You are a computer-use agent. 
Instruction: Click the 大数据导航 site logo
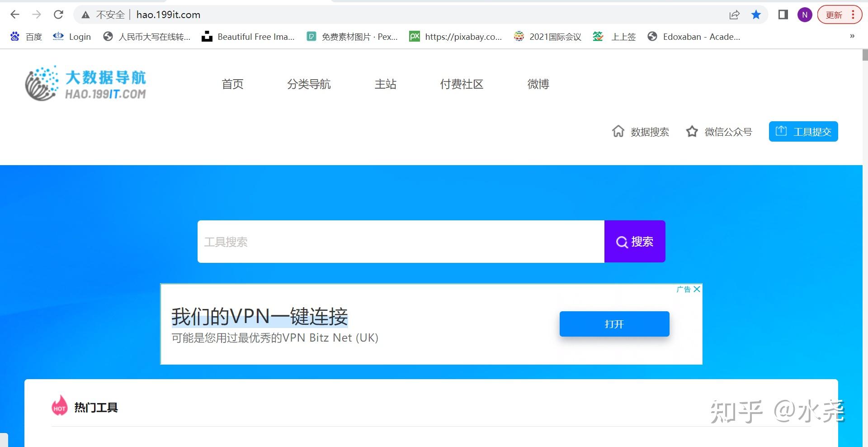(x=86, y=83)
